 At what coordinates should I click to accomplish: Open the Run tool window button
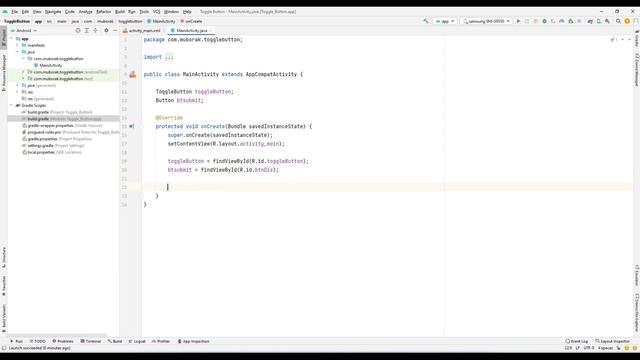click(x=16, y=341)
